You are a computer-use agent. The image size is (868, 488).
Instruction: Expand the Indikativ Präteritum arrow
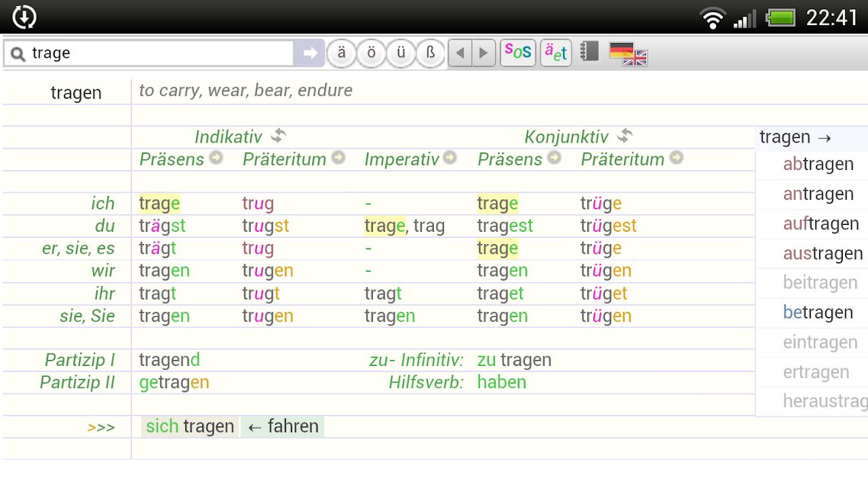point(338,158)
